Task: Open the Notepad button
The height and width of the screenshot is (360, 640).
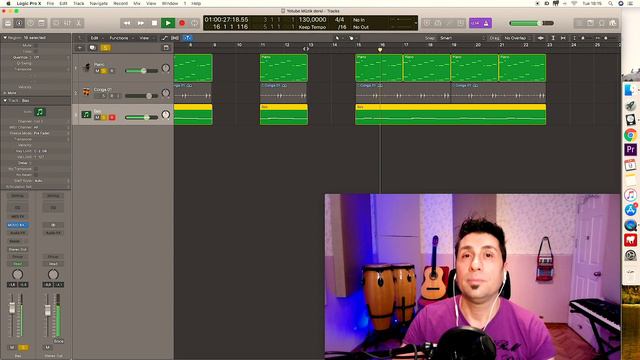Action: 590,23
